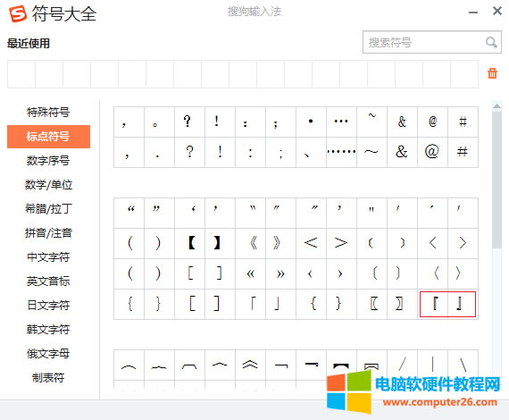This screenshot has height=420, width=509.
Task: Insert the large @ symbol
Action: click(x=432, y=152)
